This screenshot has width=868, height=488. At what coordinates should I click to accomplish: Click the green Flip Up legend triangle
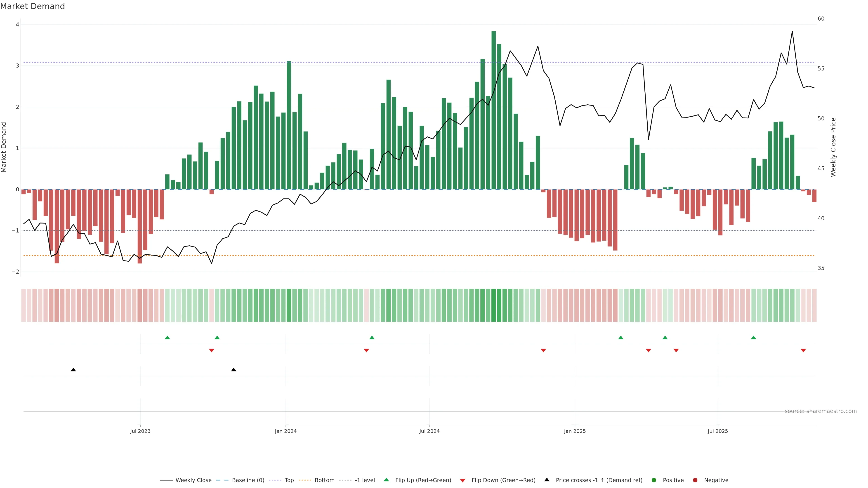[x=386, y=480]
